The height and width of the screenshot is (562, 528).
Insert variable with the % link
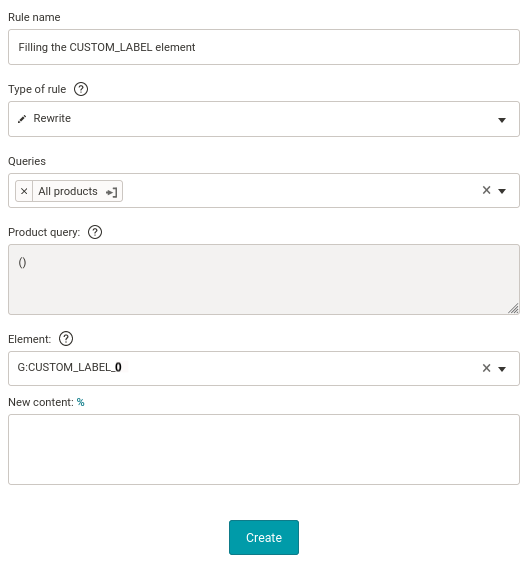[81, 403]
